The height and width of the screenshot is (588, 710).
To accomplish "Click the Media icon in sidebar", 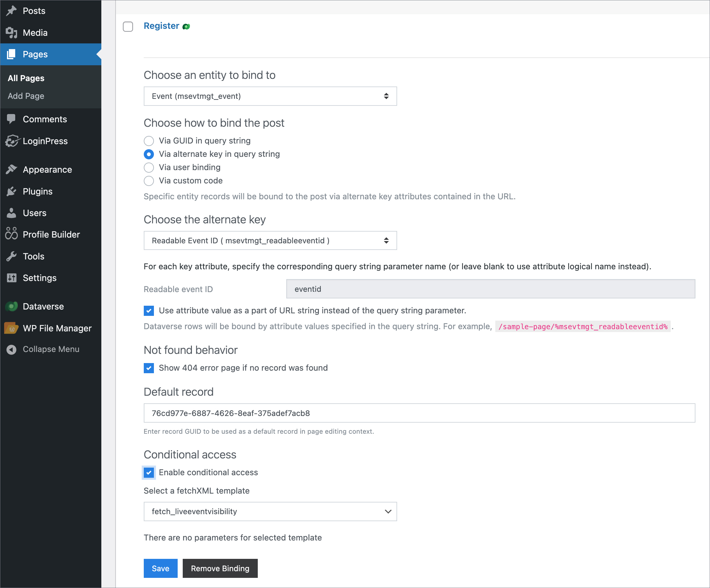I will [11, 33].
